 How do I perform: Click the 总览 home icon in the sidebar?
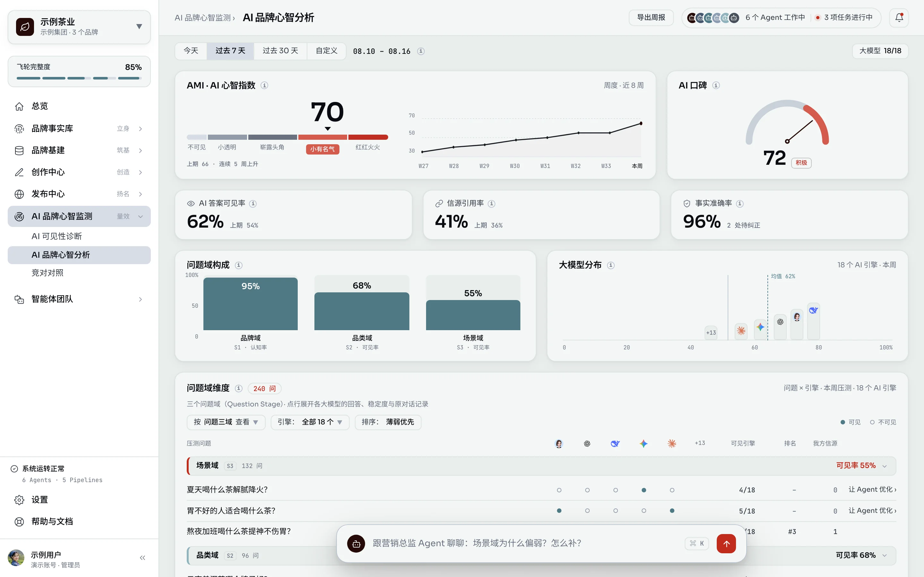point(19,106)
